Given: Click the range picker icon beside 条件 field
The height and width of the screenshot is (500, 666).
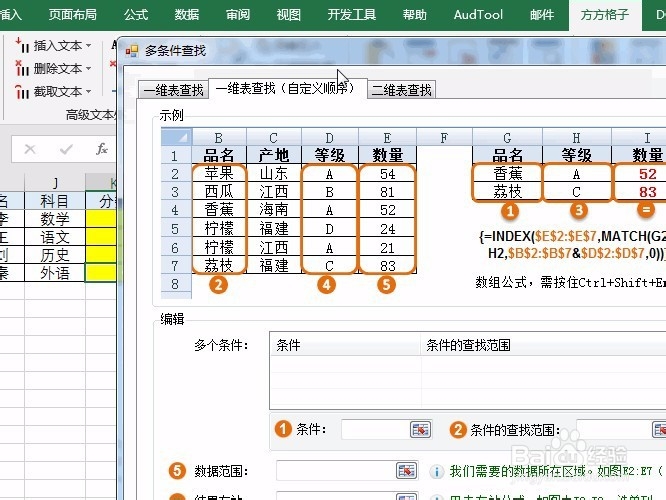Looking at the screenshot, I should click(x=420, y=429).
